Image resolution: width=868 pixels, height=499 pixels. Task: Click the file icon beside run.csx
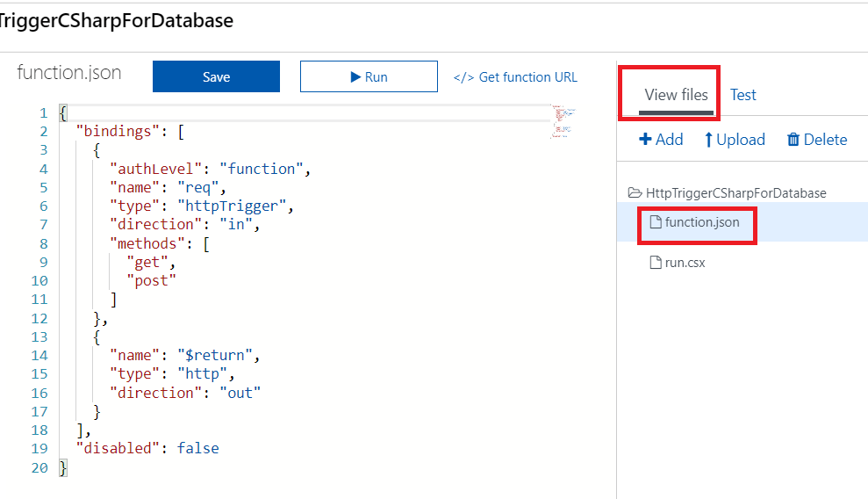point(656,263)
